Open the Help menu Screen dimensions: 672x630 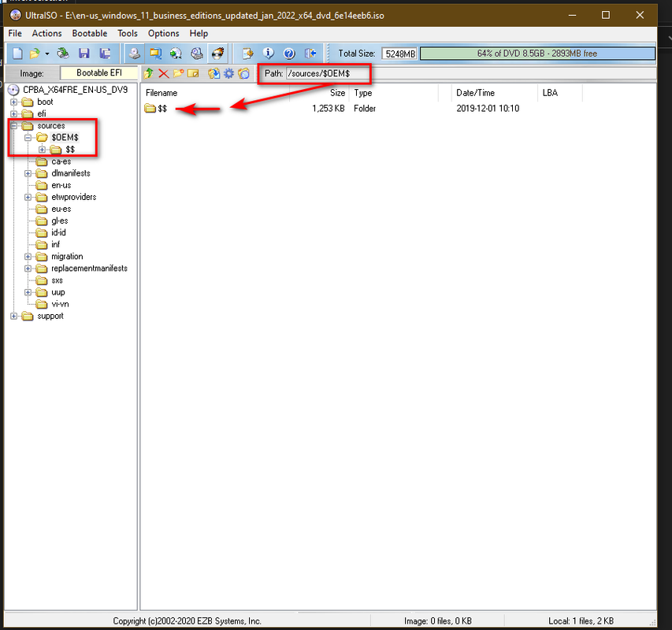click(x=199, y=33)
